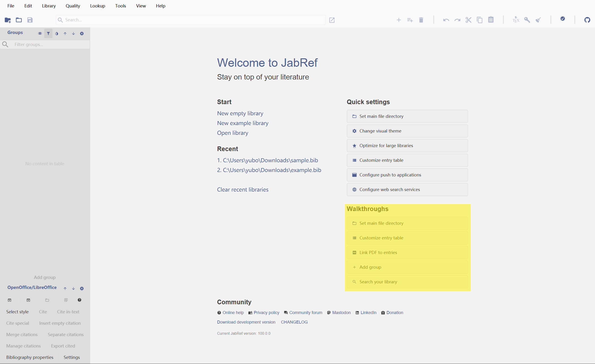
Task: Click the Add entry from plain text icon
Action: (x=410, y=20)
